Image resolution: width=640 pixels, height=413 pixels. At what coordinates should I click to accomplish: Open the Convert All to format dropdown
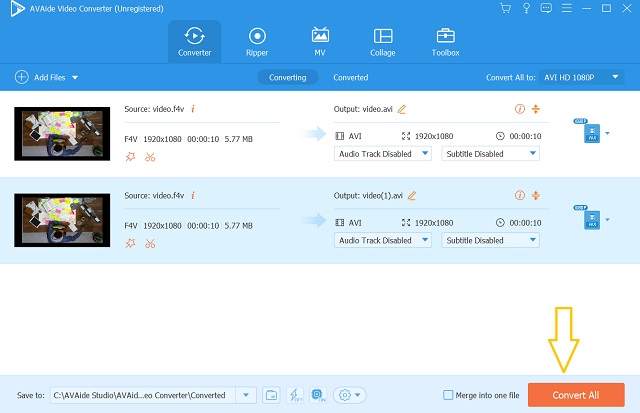[x=581, y=77]
